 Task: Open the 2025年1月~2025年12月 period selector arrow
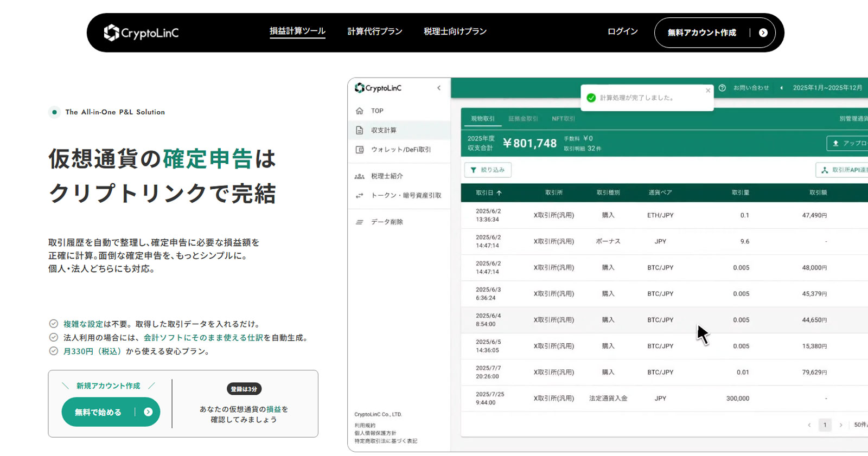pos(781,88)
